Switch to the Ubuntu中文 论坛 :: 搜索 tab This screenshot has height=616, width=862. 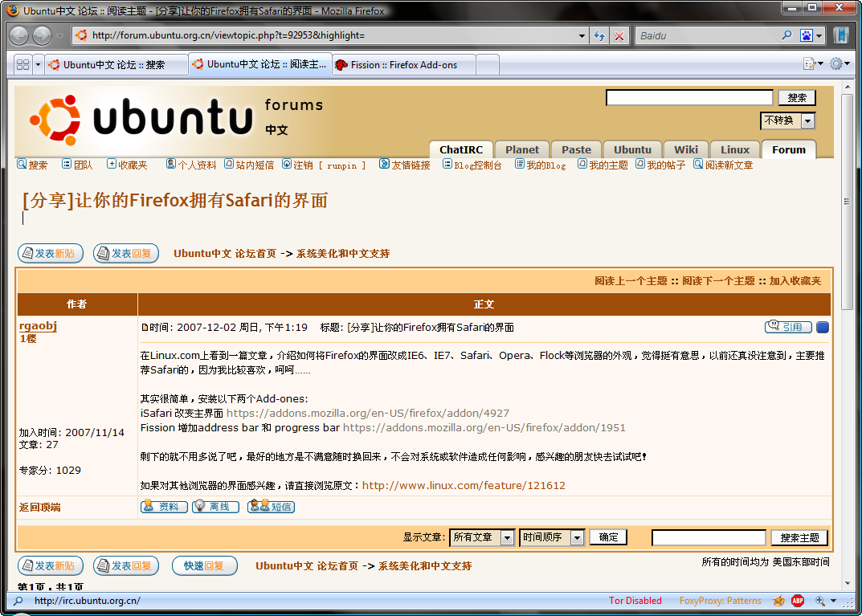116,65
